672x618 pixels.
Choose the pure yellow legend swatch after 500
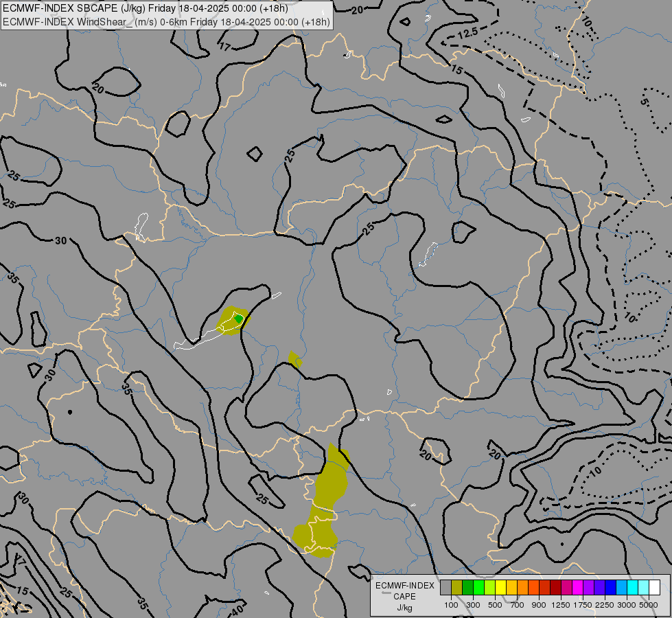click(500, 587)
